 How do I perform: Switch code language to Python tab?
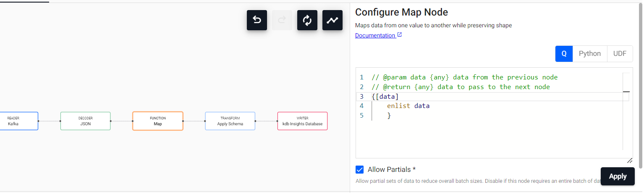590,54
